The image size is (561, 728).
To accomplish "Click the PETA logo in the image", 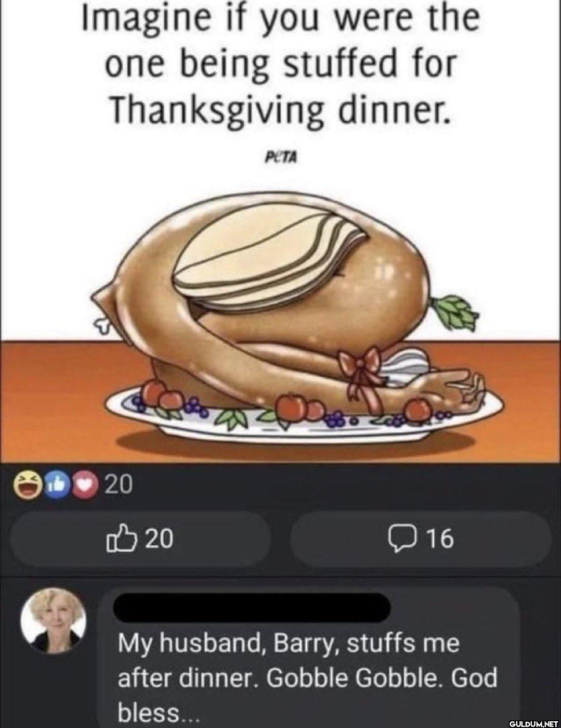I will click(x=280, y=157).
